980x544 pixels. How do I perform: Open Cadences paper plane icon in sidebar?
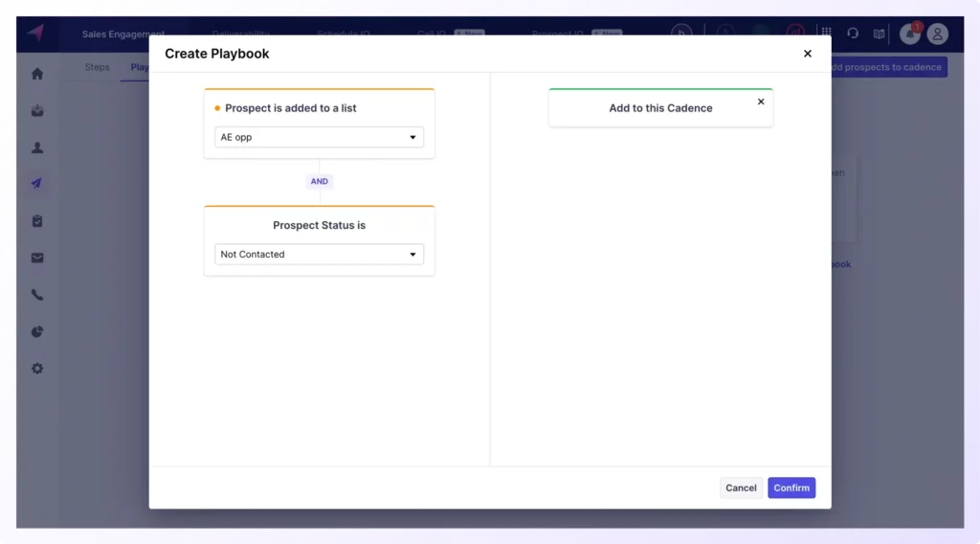click(37, 184)
